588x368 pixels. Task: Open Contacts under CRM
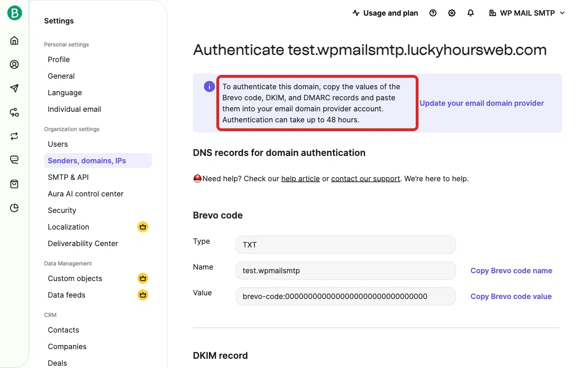[63, 330]
